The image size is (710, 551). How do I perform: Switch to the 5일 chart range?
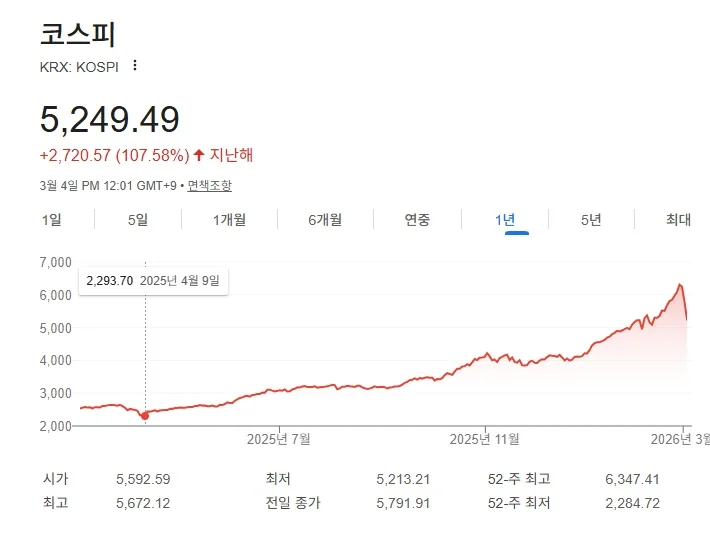tap(138, 220)
